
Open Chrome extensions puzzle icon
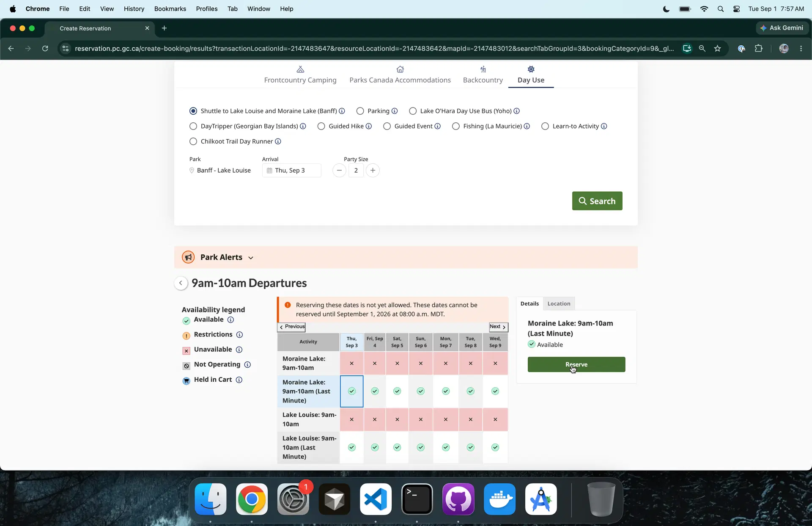(759, 49)
